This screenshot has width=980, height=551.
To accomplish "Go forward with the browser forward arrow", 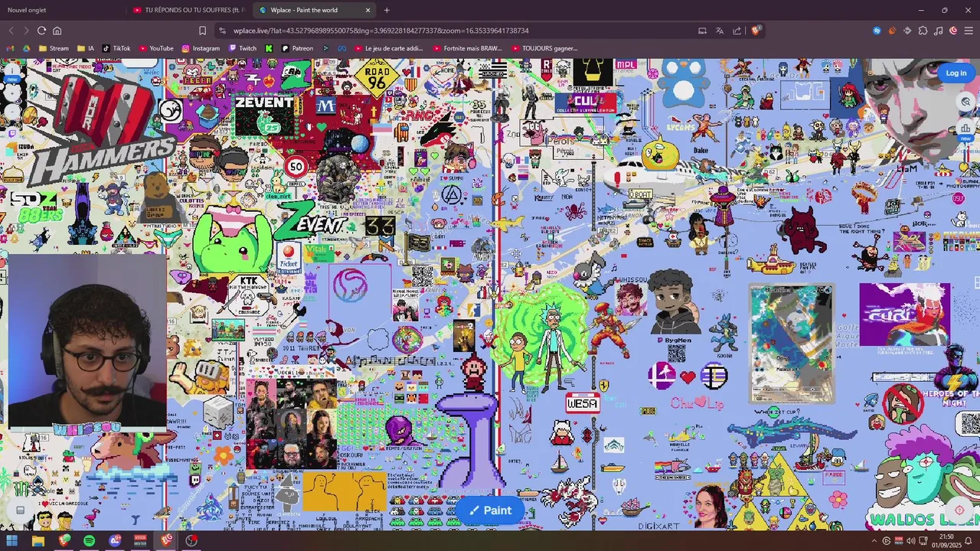I will tap(26, 31).
